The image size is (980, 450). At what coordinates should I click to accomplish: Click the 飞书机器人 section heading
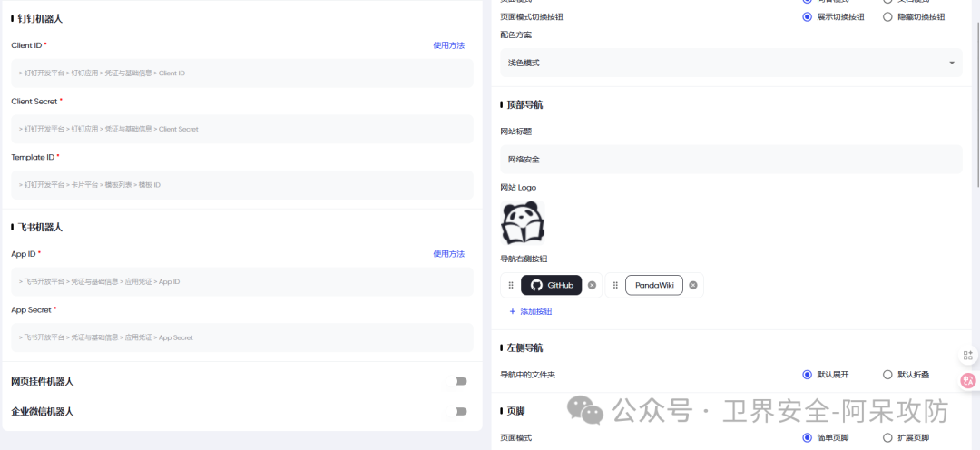[40, 227]
